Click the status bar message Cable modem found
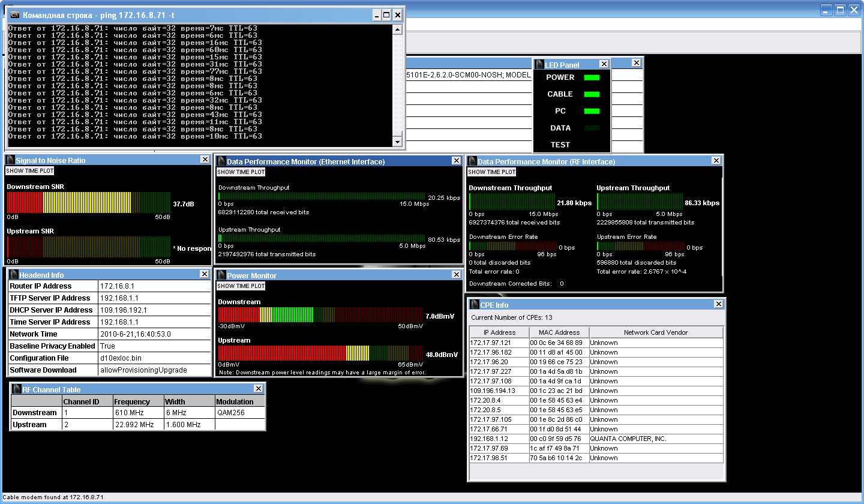Viewport: 864px width, 504px height. point(54,497)
